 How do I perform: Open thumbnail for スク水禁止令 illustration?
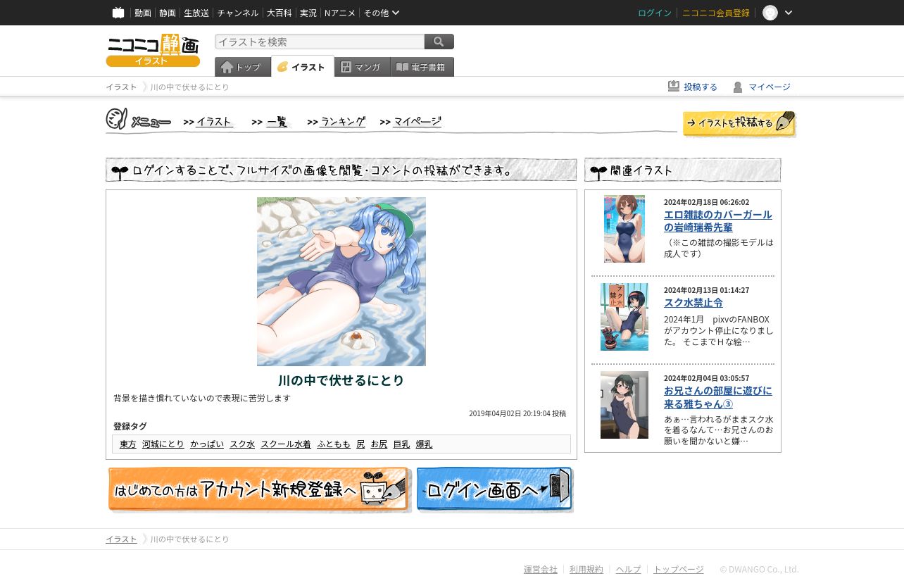point(624,317)
